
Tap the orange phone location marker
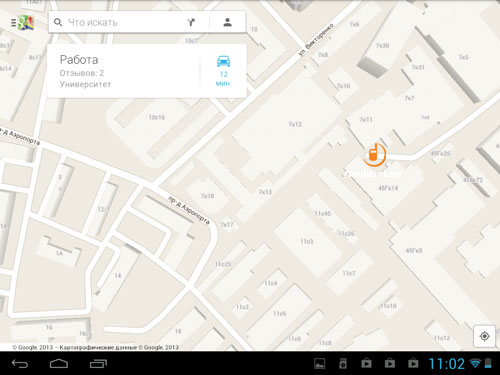pyautogui.click(x=374, y=155)
